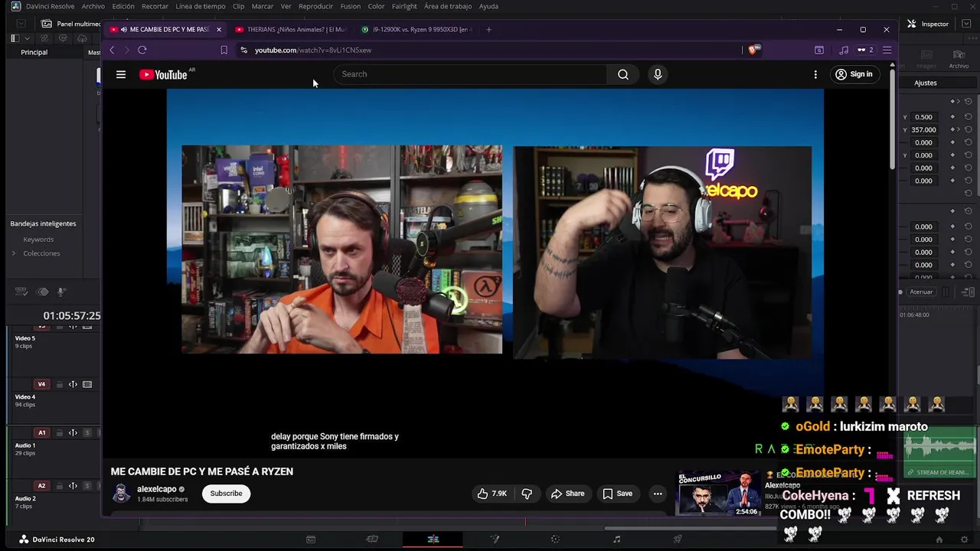The height and width of the screenshot is (551, 980).
Task: Focus the YouTube search field
Action: 470,74
